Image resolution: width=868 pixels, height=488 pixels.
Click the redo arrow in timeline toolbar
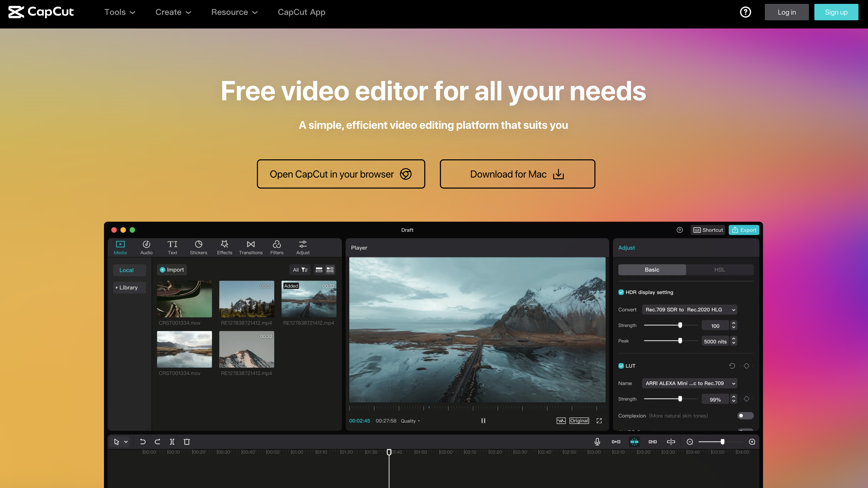(157, 442)
